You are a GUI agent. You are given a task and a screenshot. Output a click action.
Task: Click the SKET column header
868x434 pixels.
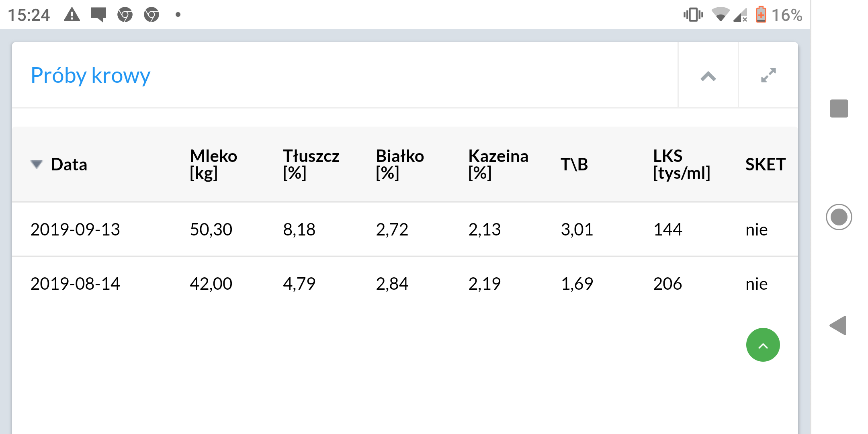click(x=765, y=164)
